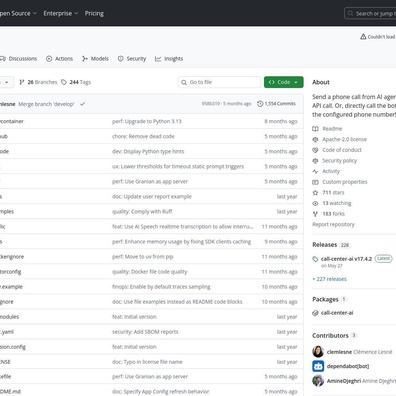The height and width of the screenshot is (396, 396).
Task: Expand the Open Source menu
Action: pos(18,13)
